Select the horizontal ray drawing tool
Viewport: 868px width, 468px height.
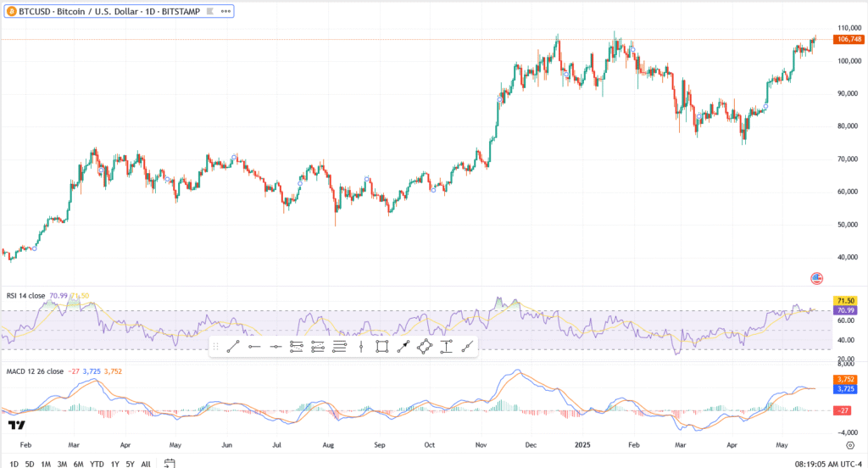point(254,346)
